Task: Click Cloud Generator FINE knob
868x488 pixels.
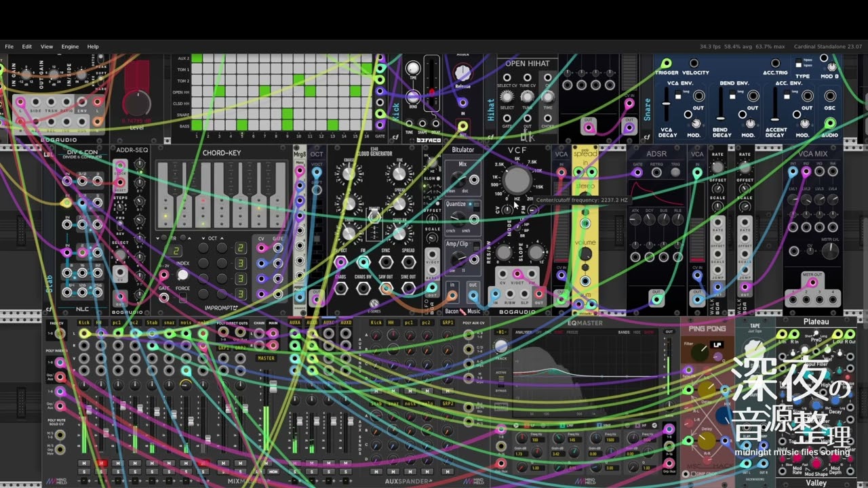Action: pos(399,174)
